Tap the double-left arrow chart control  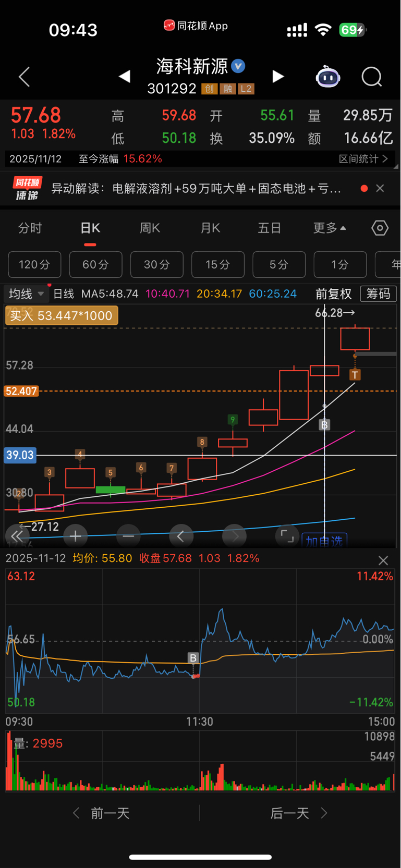pos(17,535)
